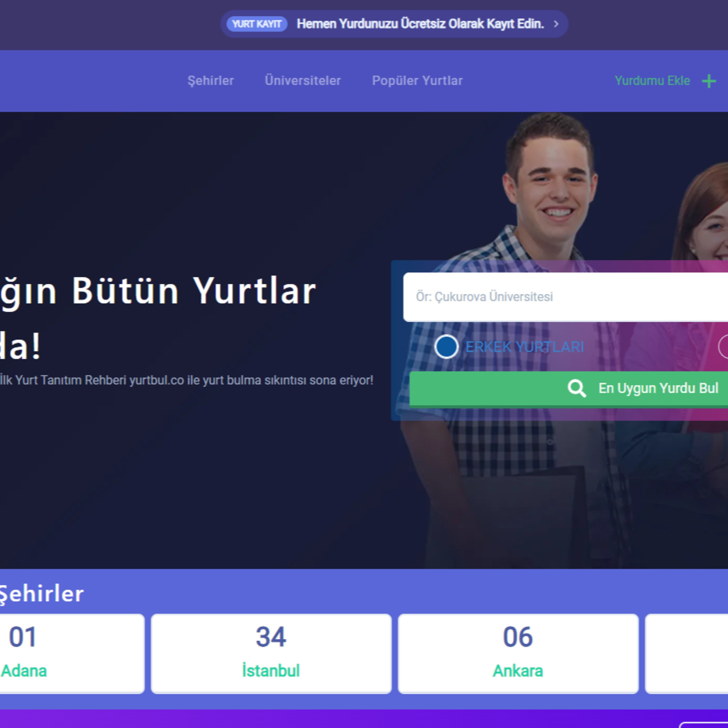The width and height of the screenshot is (728, 728).
Task: Focus the Ör: Çukurova Üniversitesi search field
Action: click(x=565, y=297)
